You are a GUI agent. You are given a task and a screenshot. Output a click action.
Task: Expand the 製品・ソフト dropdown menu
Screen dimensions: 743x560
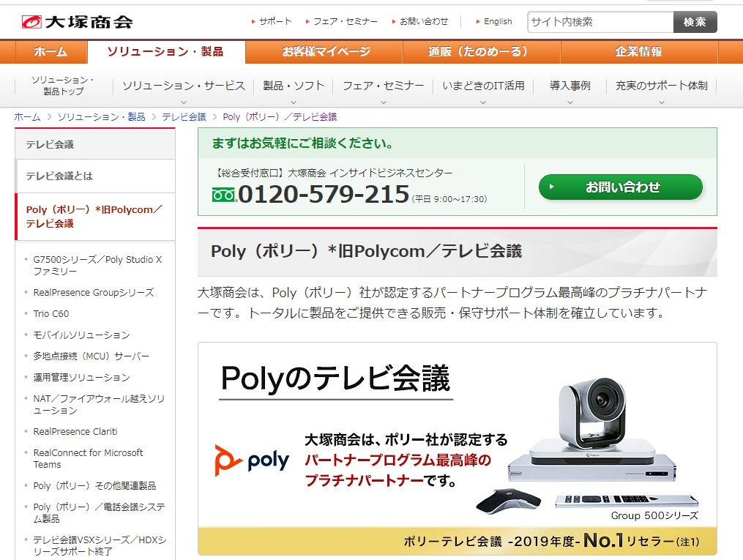[294, 86]
